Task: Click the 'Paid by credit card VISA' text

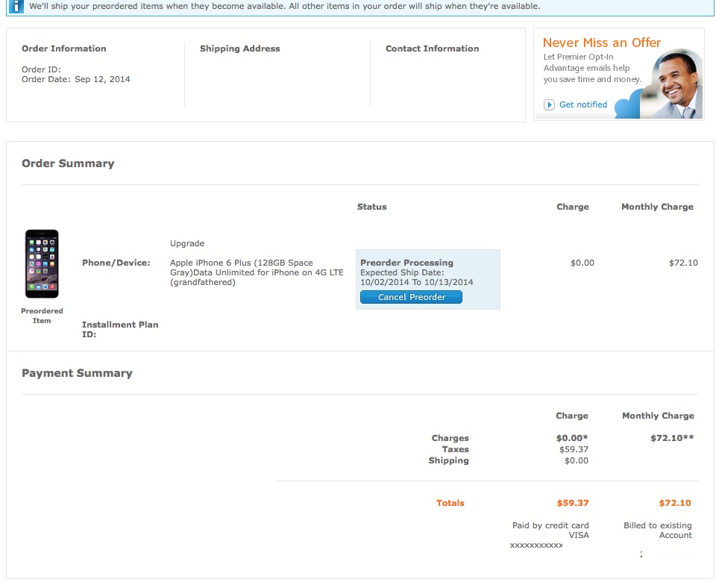Action: pyautogui.click(x=550, y=531)
